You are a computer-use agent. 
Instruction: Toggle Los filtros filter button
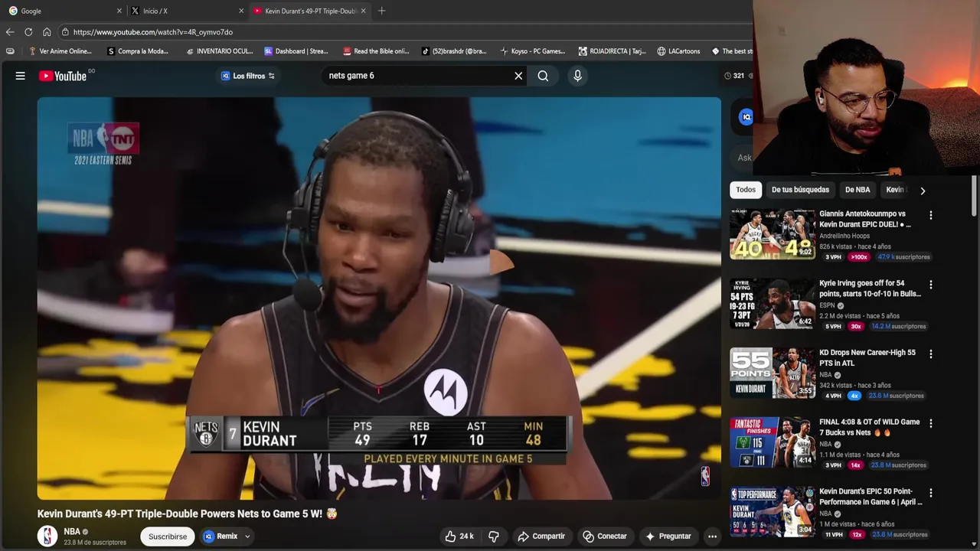tap(247, 76)
